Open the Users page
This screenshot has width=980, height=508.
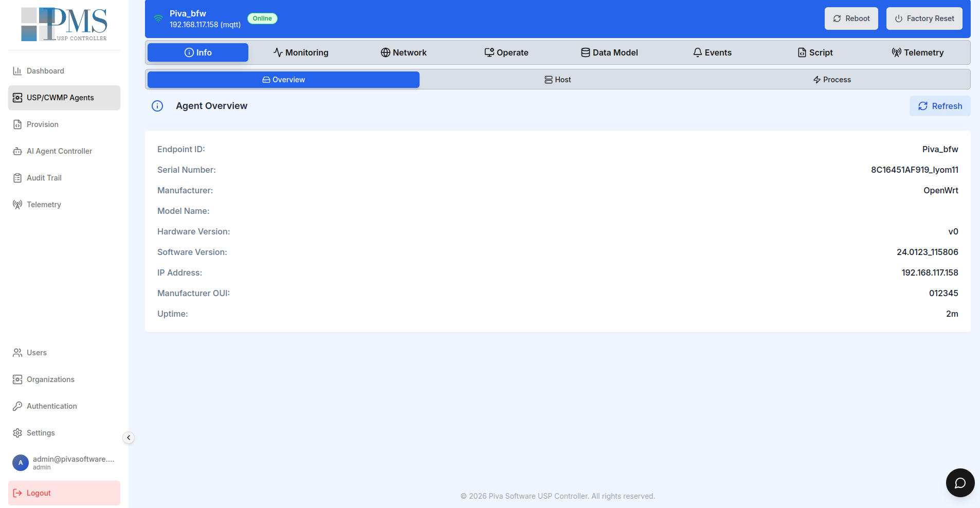pos(64,353)
